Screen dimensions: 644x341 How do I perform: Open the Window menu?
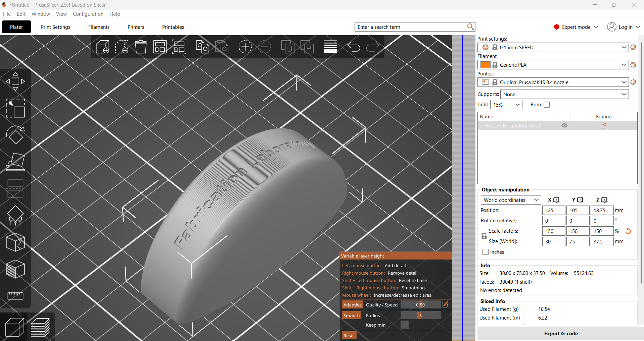[x=41, y=14]
